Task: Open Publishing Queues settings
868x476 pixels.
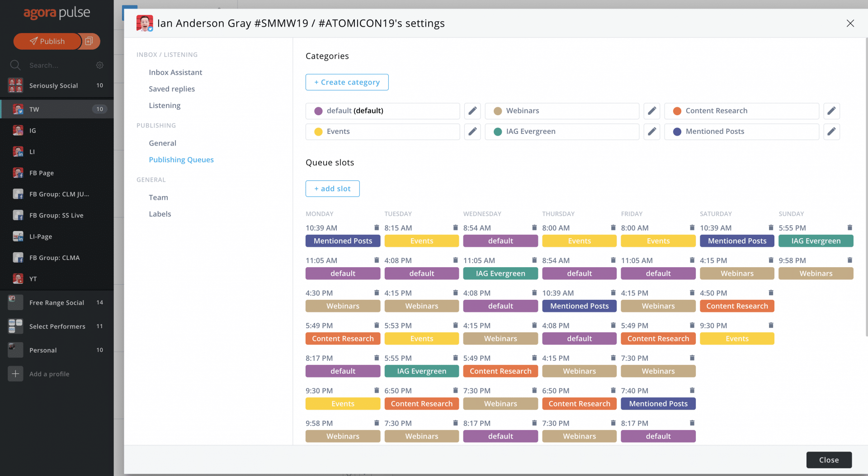Action: pyautogui.click(x=181, y=160)
